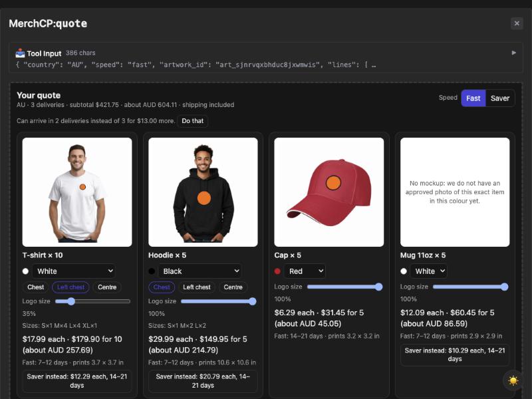Choose Mug Saver instead at $10.29
The image size is (532, 399).
tap(455, 355)
